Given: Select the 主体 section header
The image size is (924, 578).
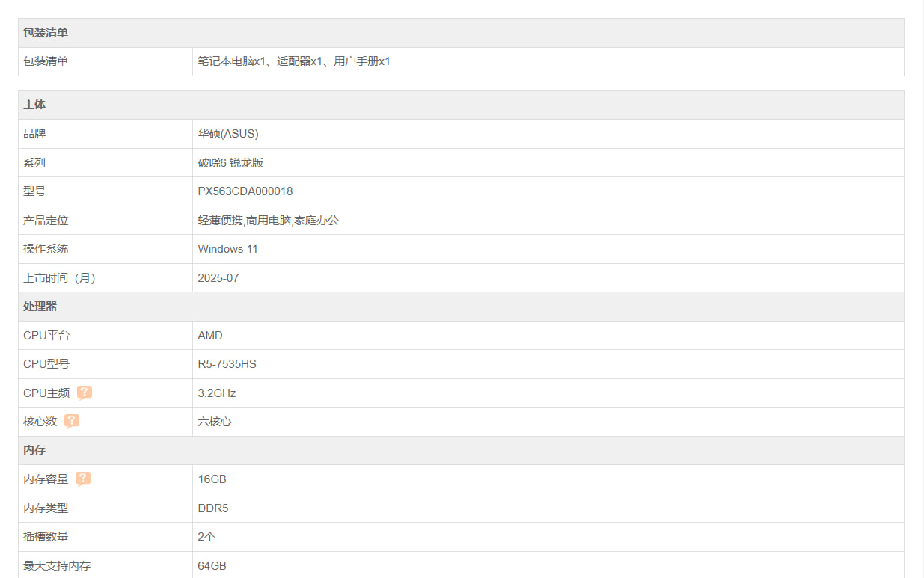Looking at the screenshot, I should point(34,105).
